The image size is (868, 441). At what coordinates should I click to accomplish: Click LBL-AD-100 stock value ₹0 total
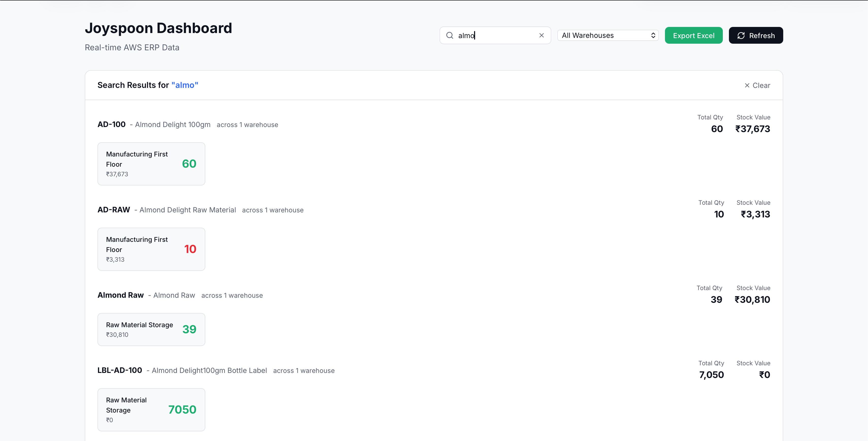[x=764, y=375]
